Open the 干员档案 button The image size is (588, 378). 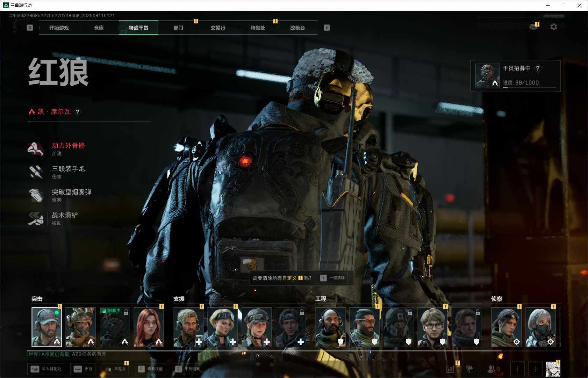click(188, 369)
